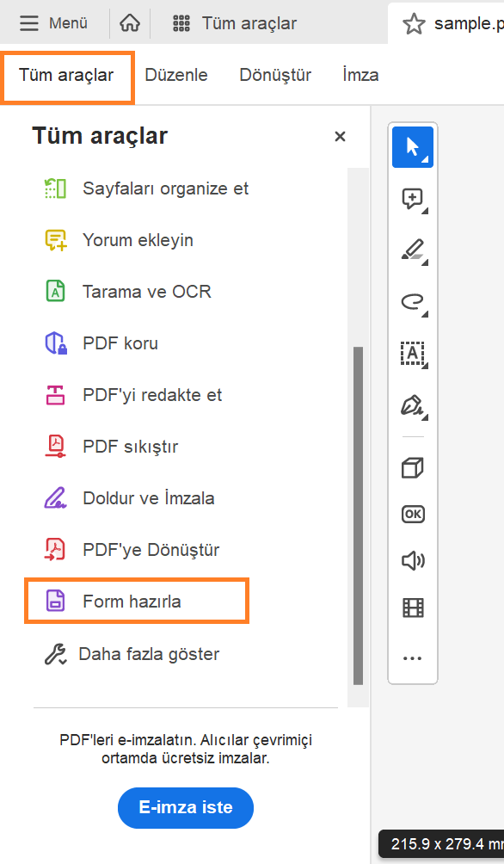Open the Add comment tool
This screenshot has width=504, height=864.
click(412, 199)
